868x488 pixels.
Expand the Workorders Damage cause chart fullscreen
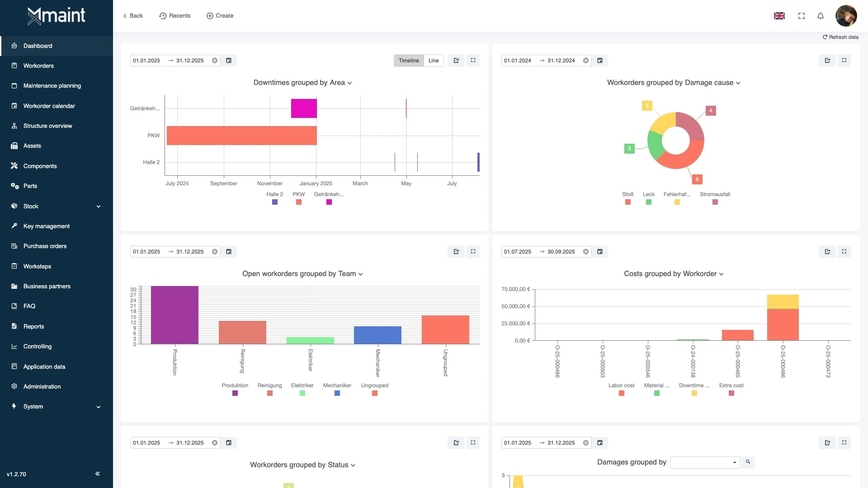(x=844, y=61)
